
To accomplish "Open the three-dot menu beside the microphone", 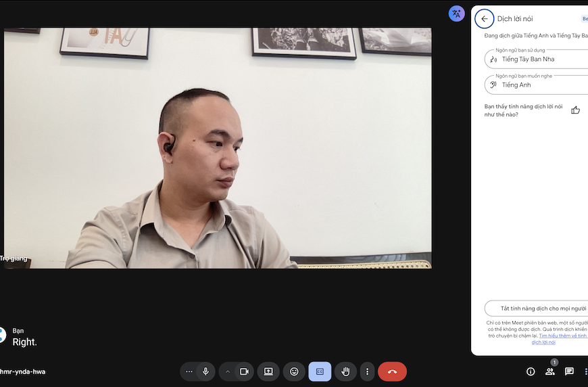I will (x=189, y=371).
